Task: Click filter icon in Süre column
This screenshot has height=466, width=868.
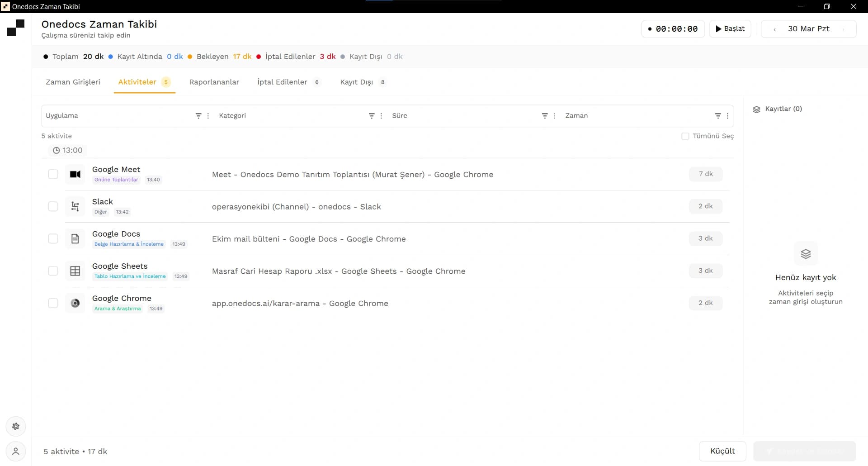Action: pos(544,116)
